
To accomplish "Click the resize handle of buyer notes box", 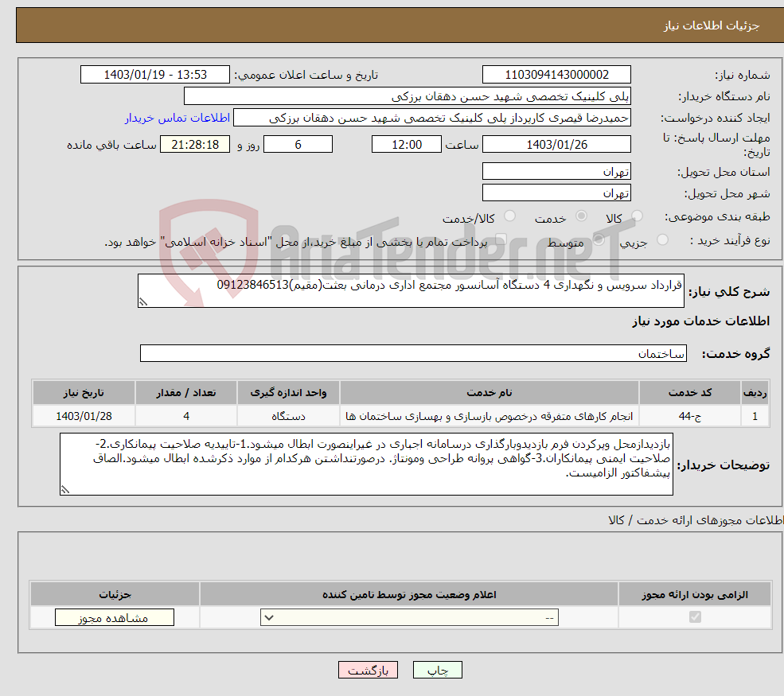I will coord(65,490).
